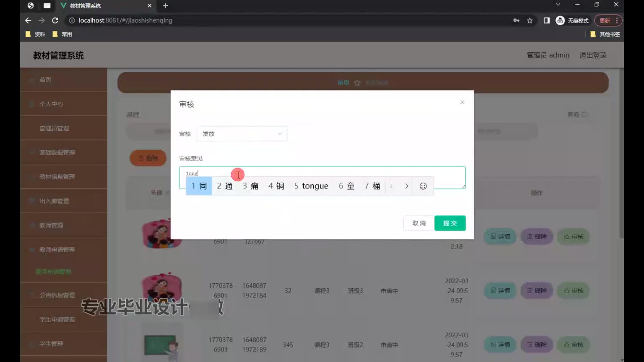Image resolution: width=644 pixels, height=362 pixels.
Task: Toggle browser side panel icon
Action: 546,20
